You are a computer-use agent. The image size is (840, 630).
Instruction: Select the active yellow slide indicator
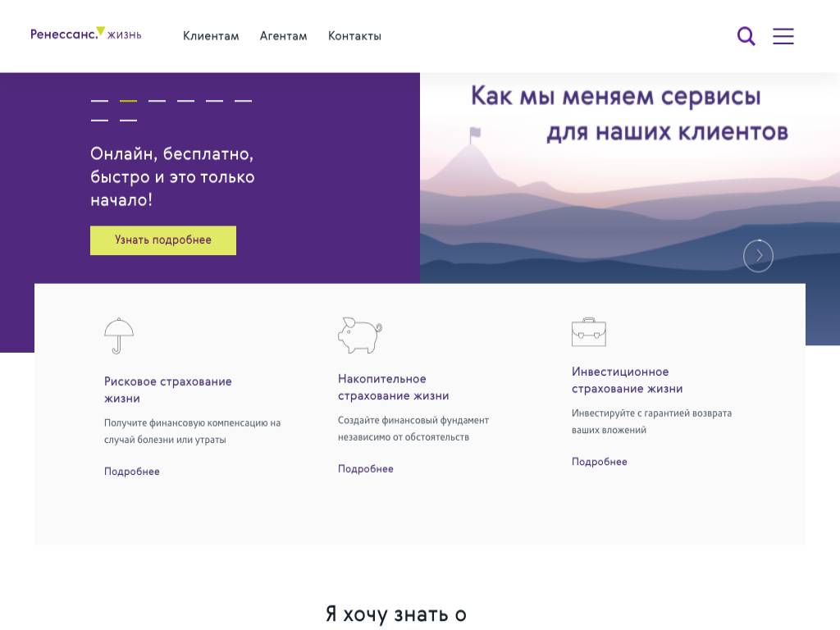(x=128, y=101)
